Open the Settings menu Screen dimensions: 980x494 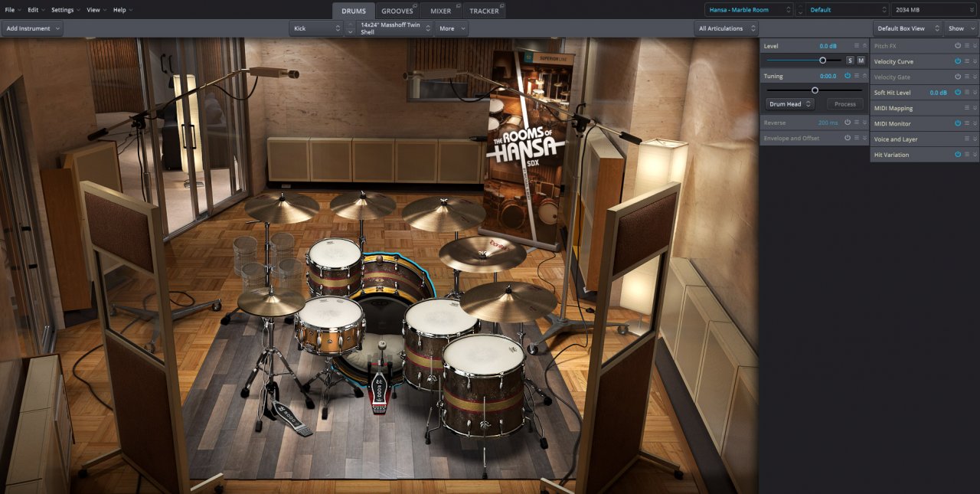pyautogui.click(x=65, y=10)
